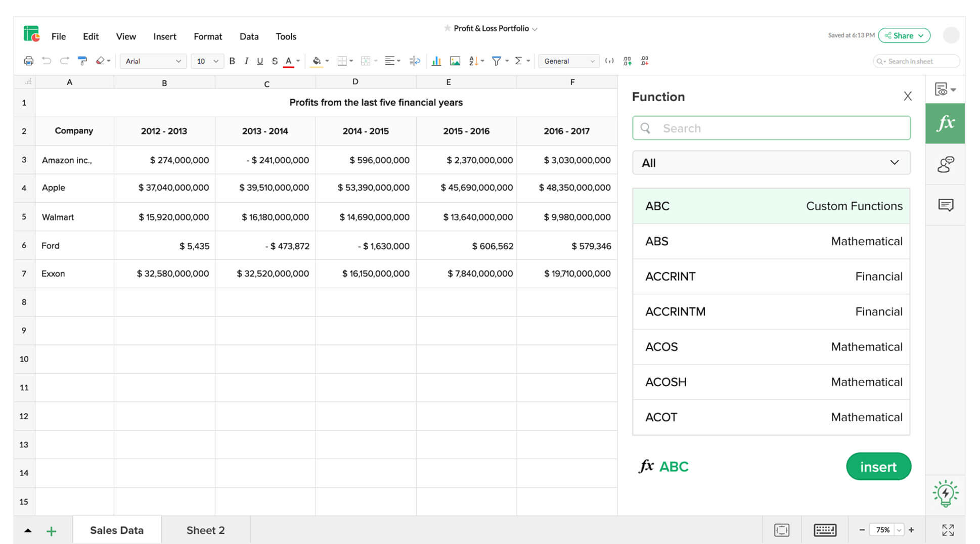Click the insert button in Function panel
This screenshot has width=980, height=544.
[878, 466]
